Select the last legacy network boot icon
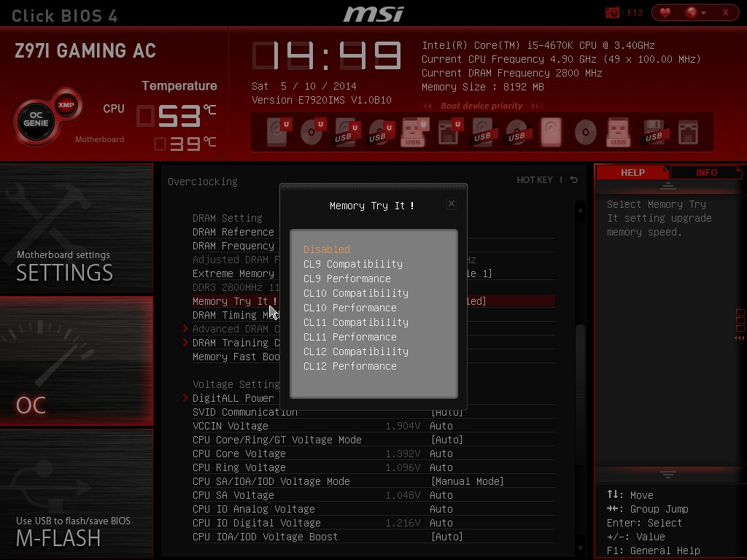This screenshot has height=560, width=747. tap(689, 132)
